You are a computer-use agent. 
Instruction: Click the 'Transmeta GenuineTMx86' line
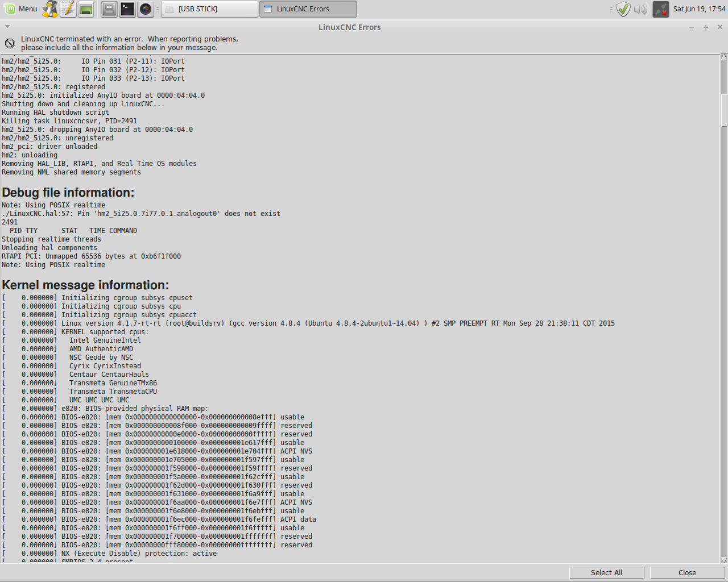click(x=79, y=383)
